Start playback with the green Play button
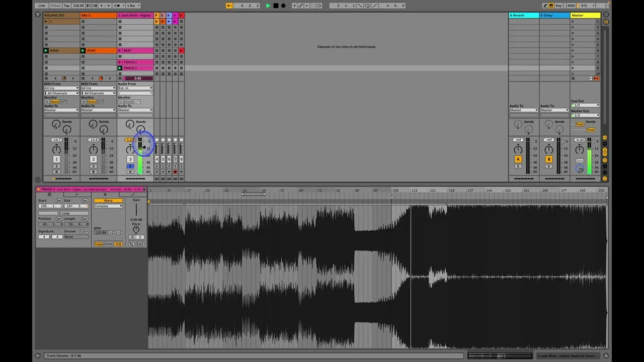The width and height of the screenshot is (644, 362). coord(268,6)
